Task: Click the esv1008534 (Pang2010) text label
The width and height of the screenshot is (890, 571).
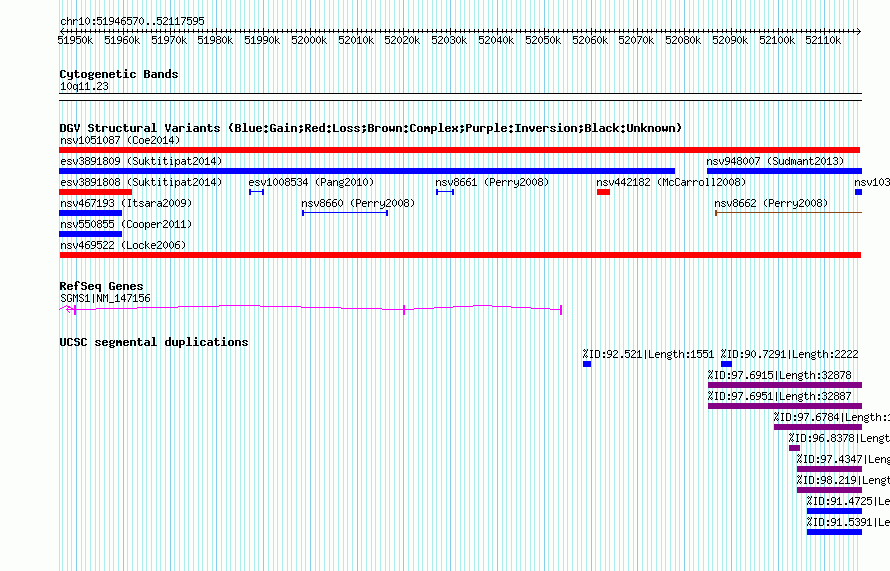Action: click(312, 182)
